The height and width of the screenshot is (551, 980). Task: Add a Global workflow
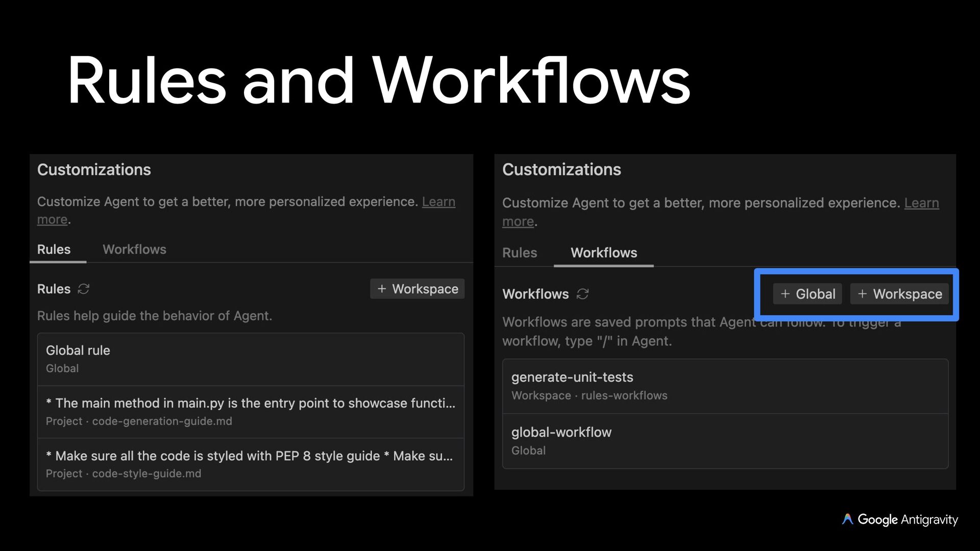(x=807, y=294)
